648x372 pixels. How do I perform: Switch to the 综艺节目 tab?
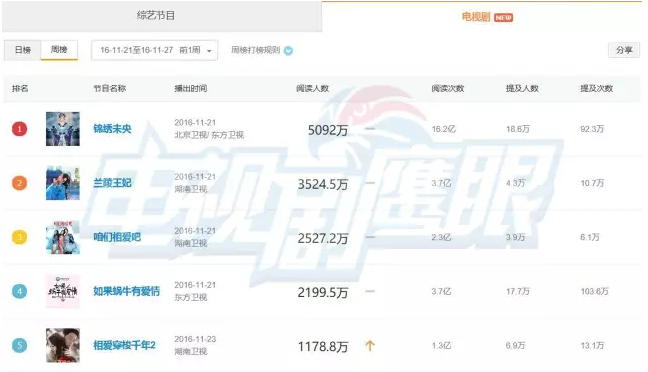point(156,16)
